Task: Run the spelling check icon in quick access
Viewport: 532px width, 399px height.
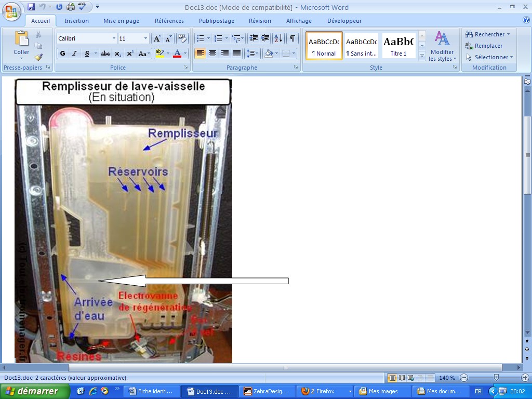Action: [x=82, y=6]
